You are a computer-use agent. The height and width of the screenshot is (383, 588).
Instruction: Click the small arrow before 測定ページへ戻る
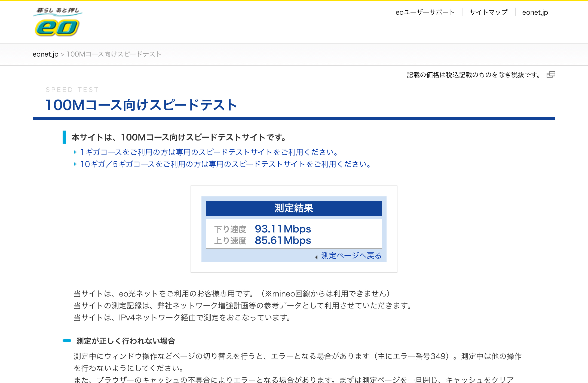pyautogui.click(x=316, y=257)
